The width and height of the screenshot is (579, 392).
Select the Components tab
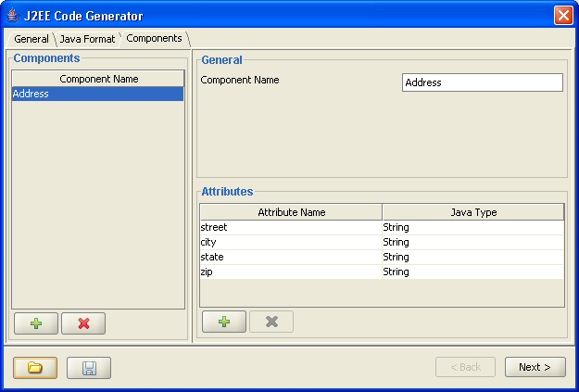pos(154,38)
